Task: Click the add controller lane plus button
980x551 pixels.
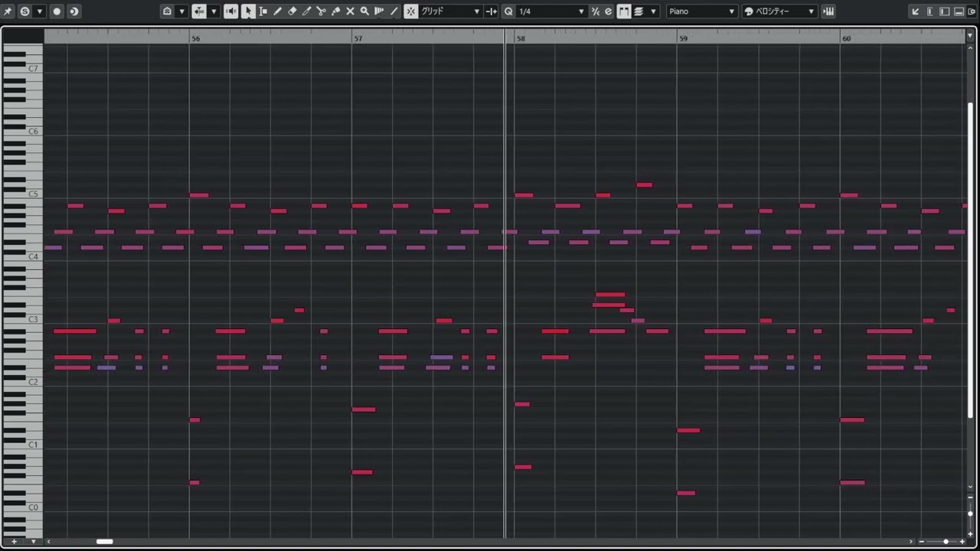Action: pyautogui.click(x=14, y=542)
